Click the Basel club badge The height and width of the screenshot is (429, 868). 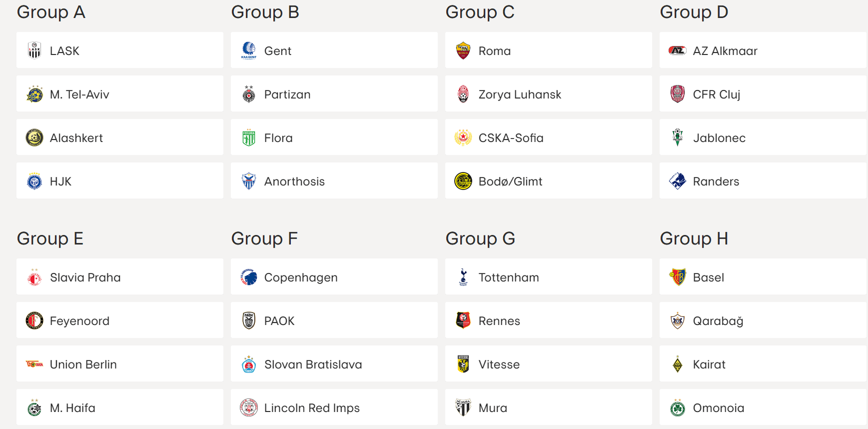coord(678,277)
